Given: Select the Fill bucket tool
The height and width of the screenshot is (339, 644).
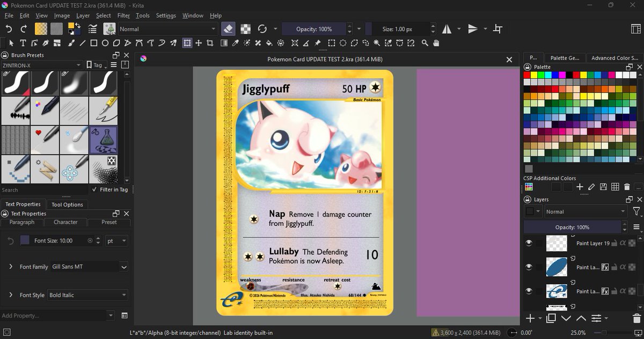Looking at the screenshot, I should tap(269, 43).
